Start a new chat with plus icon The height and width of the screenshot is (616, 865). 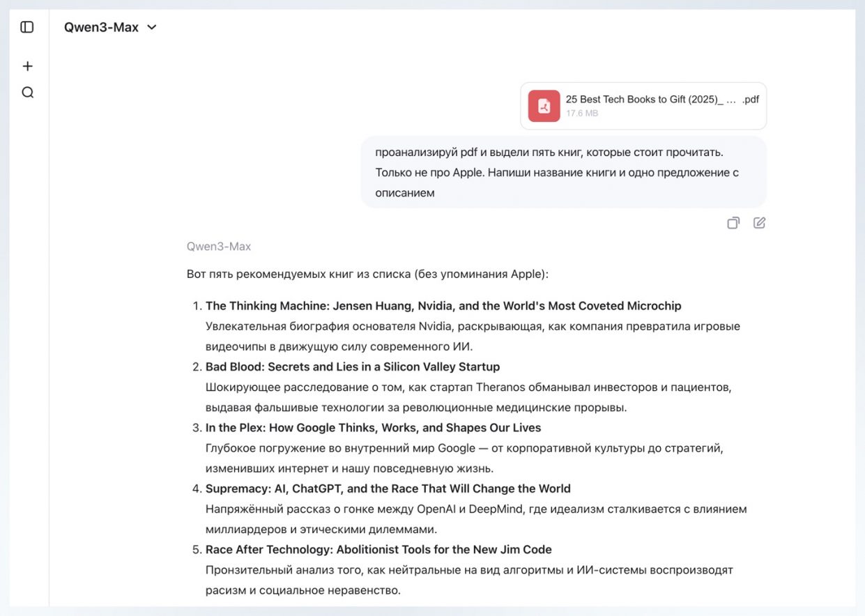pos(27,66)
